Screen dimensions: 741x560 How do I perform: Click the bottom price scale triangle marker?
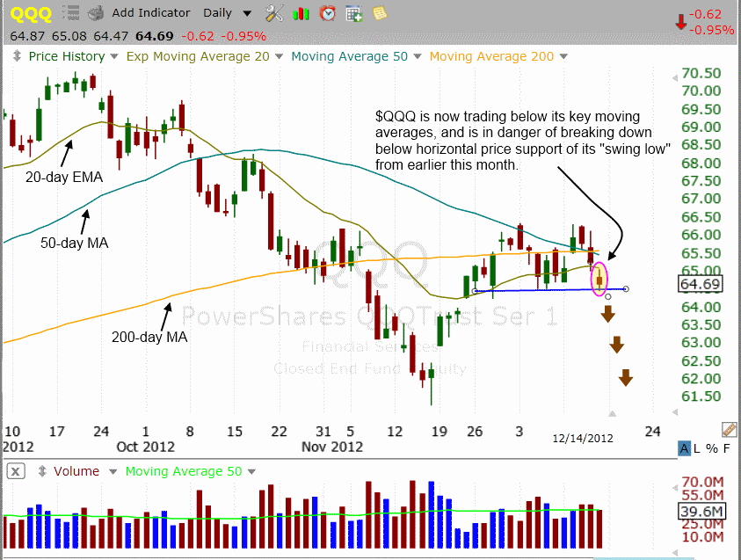675,412
